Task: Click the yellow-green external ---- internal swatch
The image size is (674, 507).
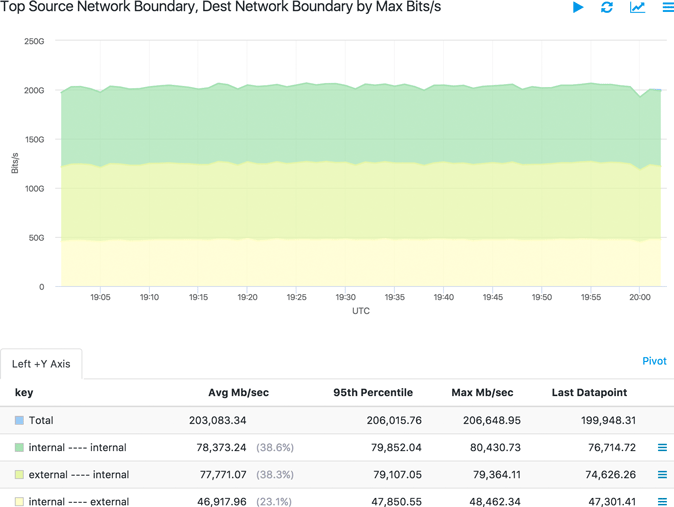Action: point(19,475)
